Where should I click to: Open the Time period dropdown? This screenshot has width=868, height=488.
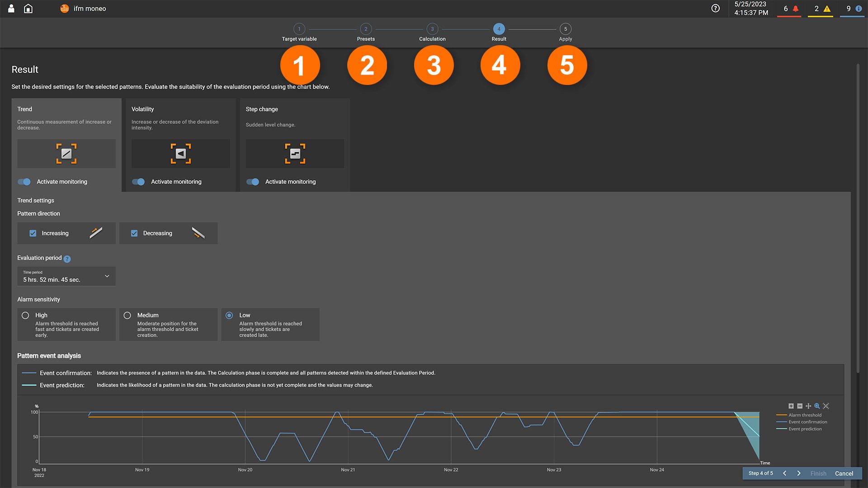point(107,276)
